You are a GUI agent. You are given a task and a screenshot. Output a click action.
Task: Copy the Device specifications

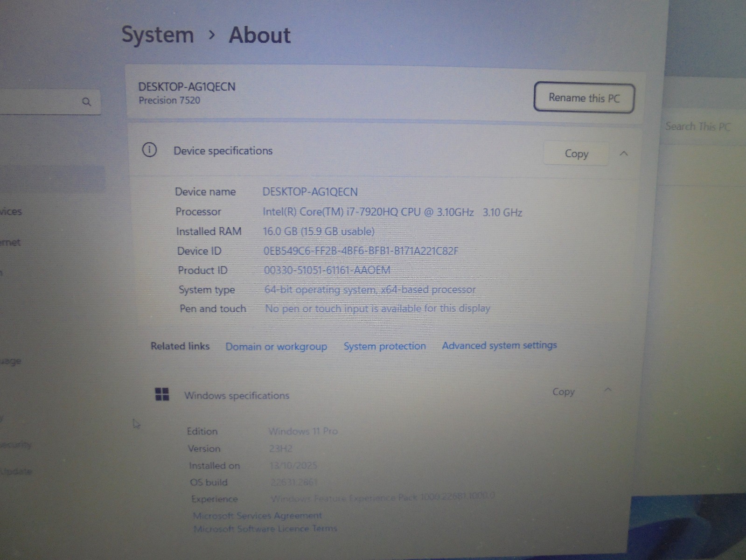click(576, 154)
